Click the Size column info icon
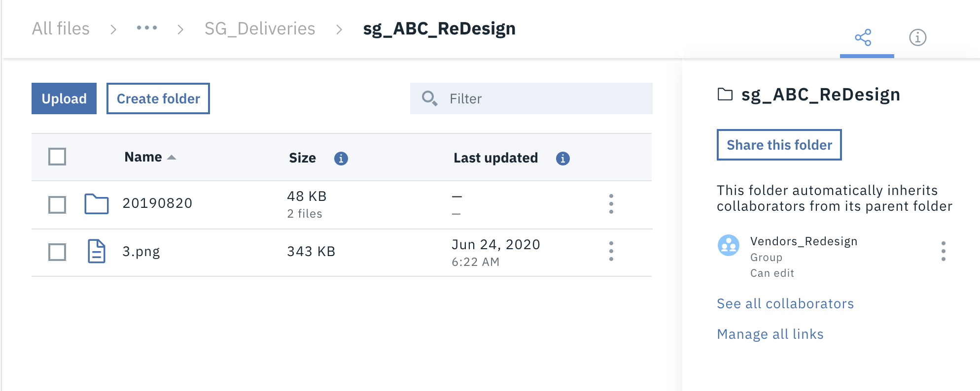 [x=341, y=159]
